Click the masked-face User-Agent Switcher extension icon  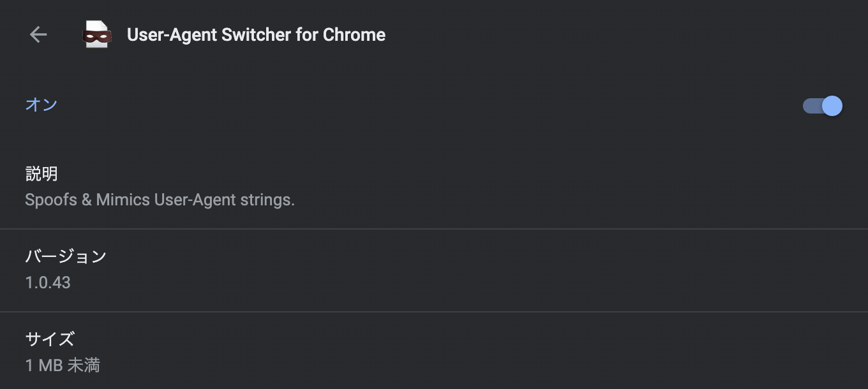(96, 34)
